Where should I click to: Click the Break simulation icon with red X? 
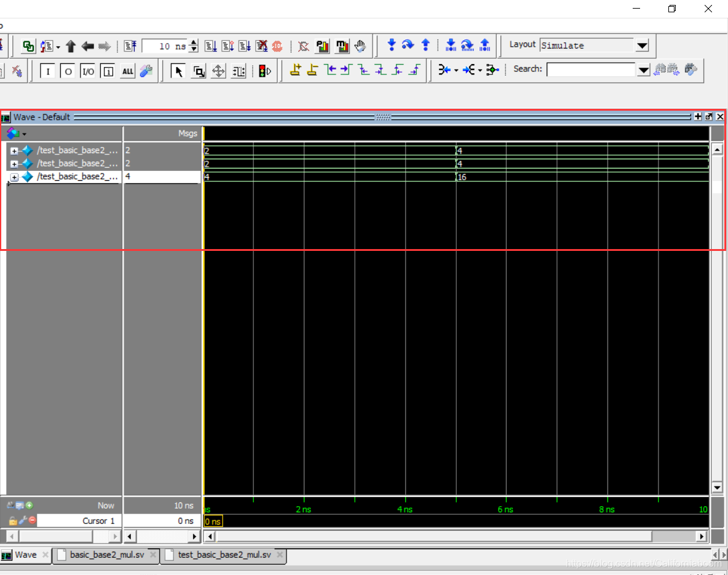click(262, 46)
